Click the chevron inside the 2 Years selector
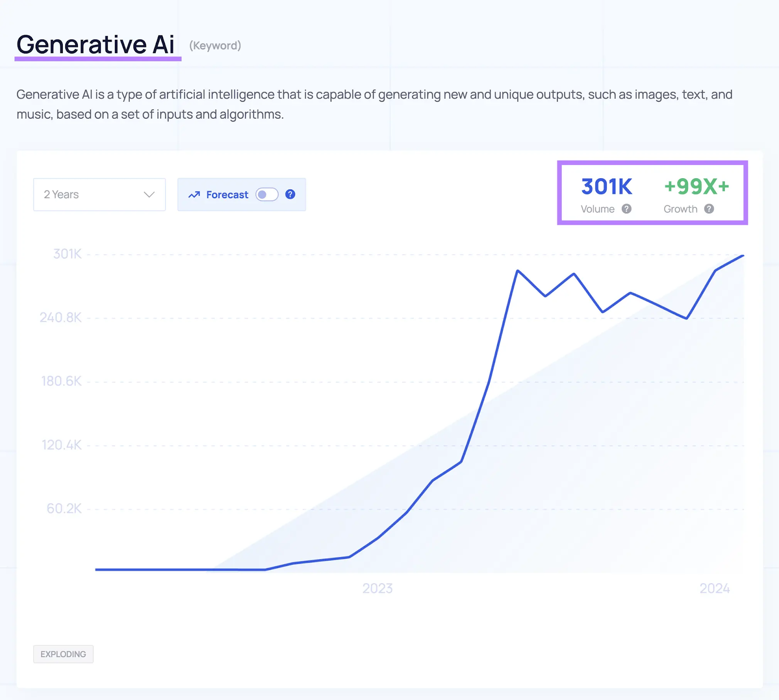Viewport: 779px width, 700px height. point(149,194)
